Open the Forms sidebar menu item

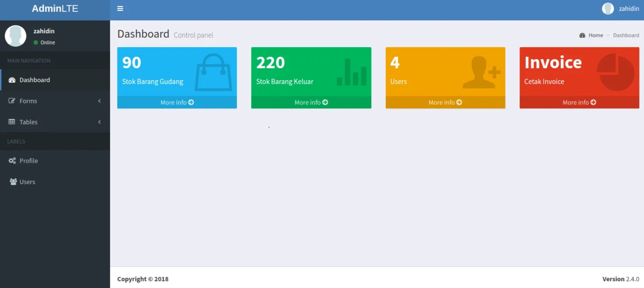pos(55,101)
